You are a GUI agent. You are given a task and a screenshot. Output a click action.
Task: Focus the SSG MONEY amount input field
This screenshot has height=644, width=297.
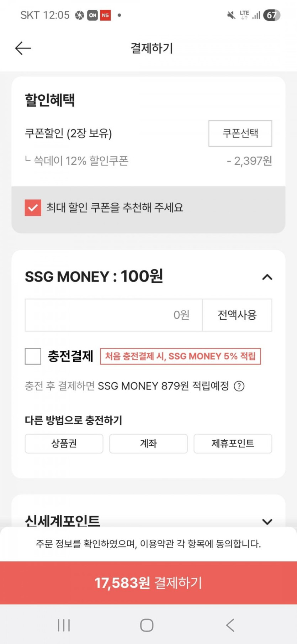[114, 315]
